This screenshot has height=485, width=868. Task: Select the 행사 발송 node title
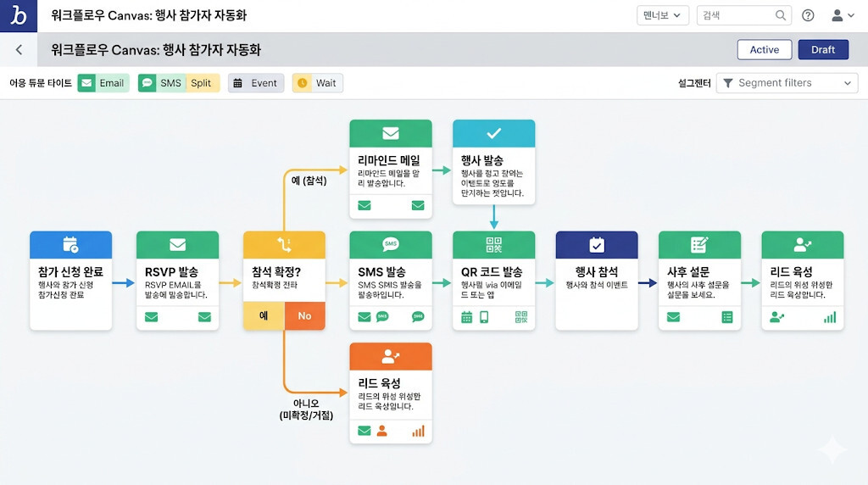tap(482, 160)
